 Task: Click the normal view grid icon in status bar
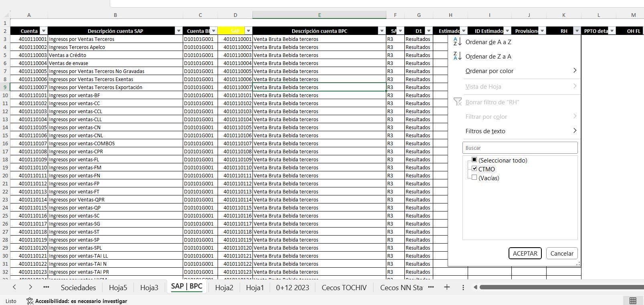(633, 301)
